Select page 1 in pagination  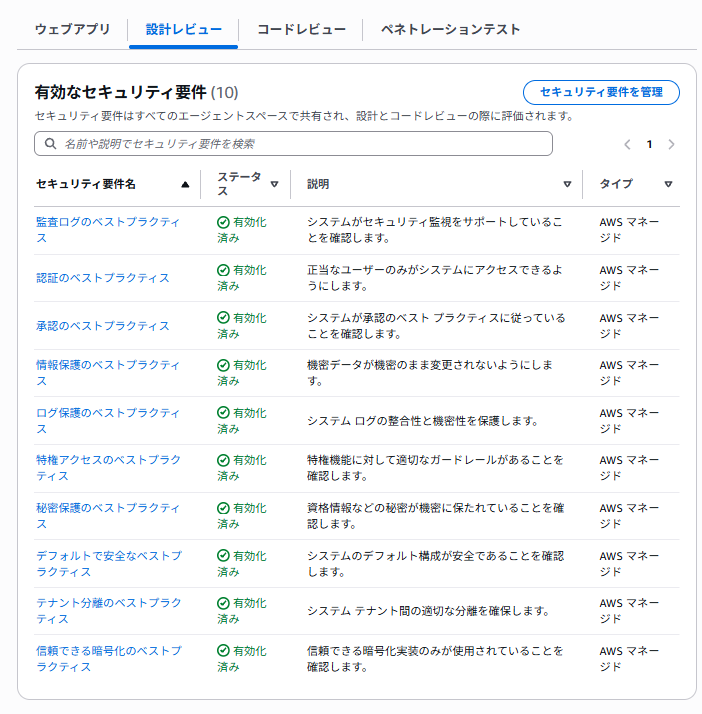(x=649, y=144)
